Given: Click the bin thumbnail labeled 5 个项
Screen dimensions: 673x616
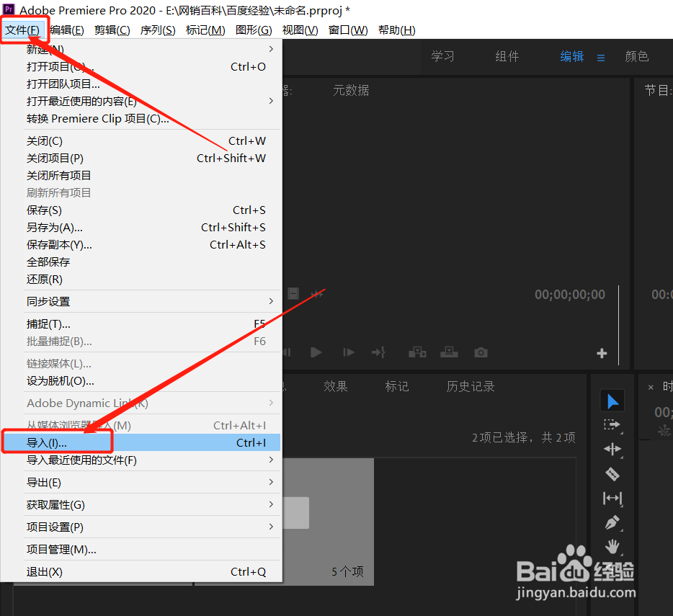Looking at the screenshot, I should tap(328, 522).
